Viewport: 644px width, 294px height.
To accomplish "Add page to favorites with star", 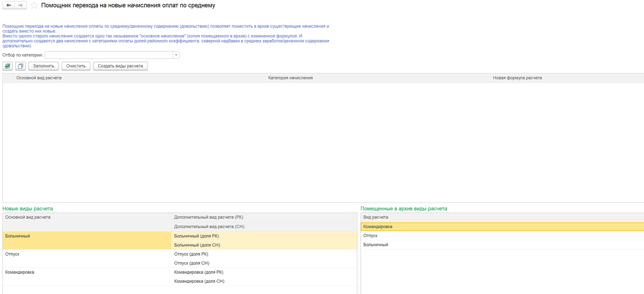I will [34, 6].
